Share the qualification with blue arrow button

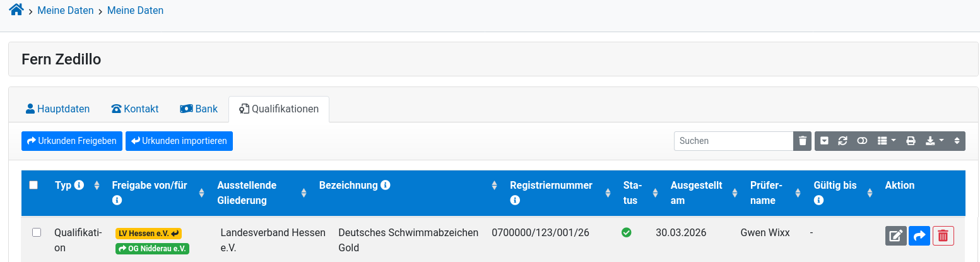[x=919, y=235]
